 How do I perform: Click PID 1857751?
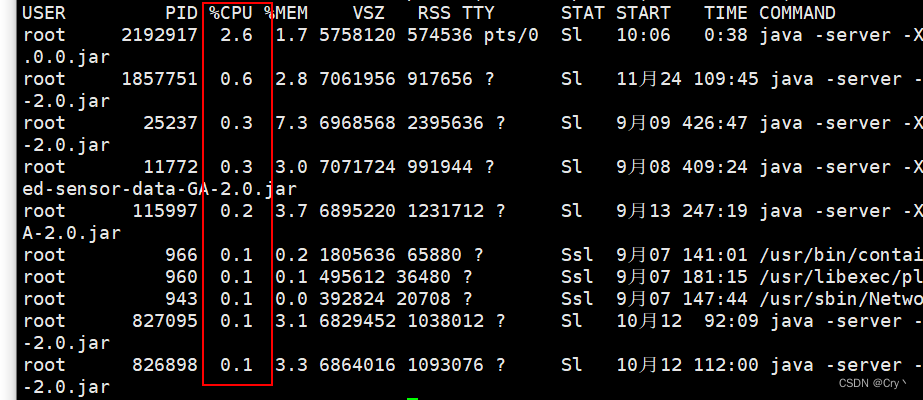(160, 79)
